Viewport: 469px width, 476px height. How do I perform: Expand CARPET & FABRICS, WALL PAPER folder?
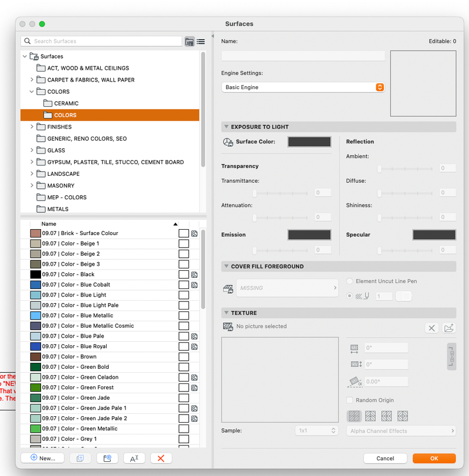[32, 80]
